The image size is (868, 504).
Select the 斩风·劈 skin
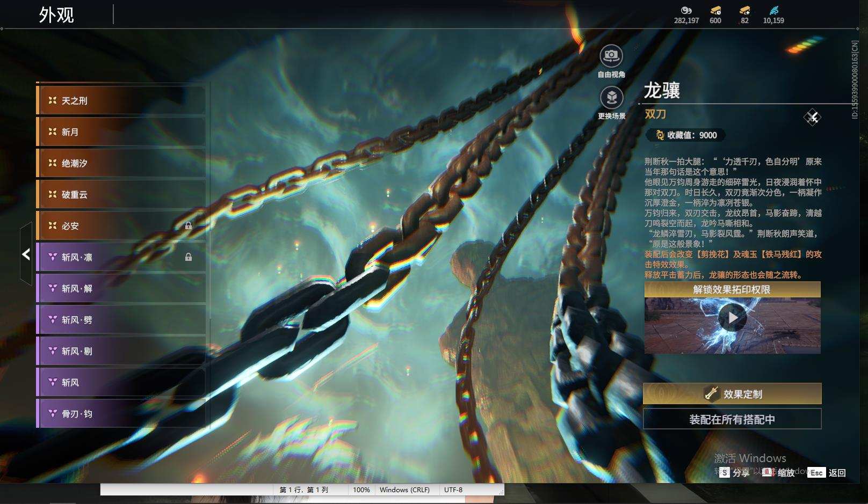[x=121, y=319]
